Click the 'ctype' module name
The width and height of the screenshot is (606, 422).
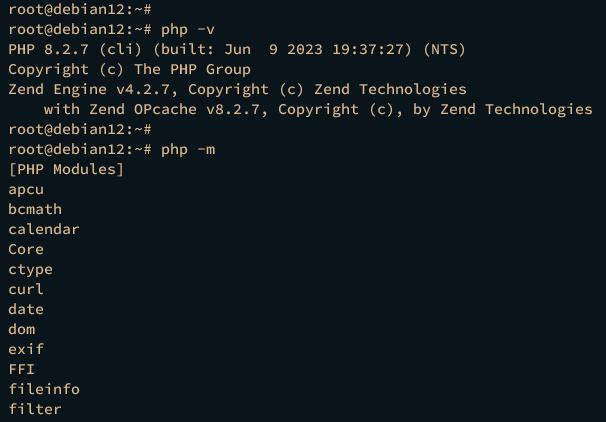[x=30, y=269]
